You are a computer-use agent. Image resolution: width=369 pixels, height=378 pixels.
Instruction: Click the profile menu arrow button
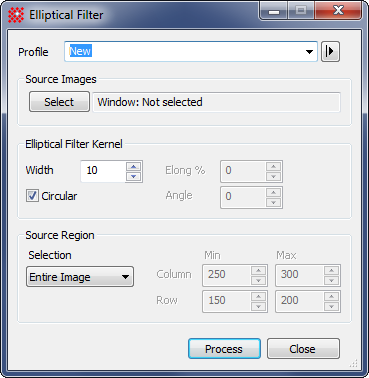tap(330, 52)
